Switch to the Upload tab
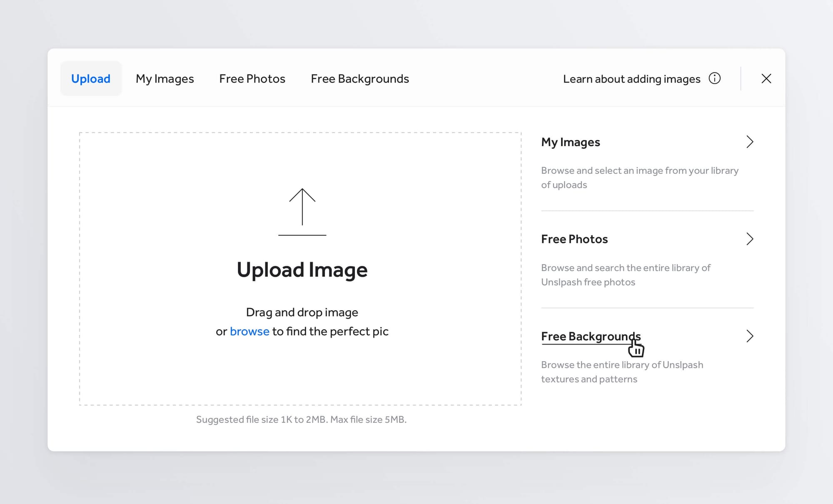Viewport: 833px width, 504px height. [x=91, y=79]
